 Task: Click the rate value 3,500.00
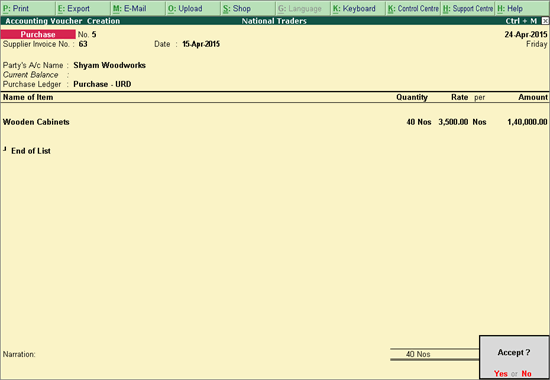point(453,122)
